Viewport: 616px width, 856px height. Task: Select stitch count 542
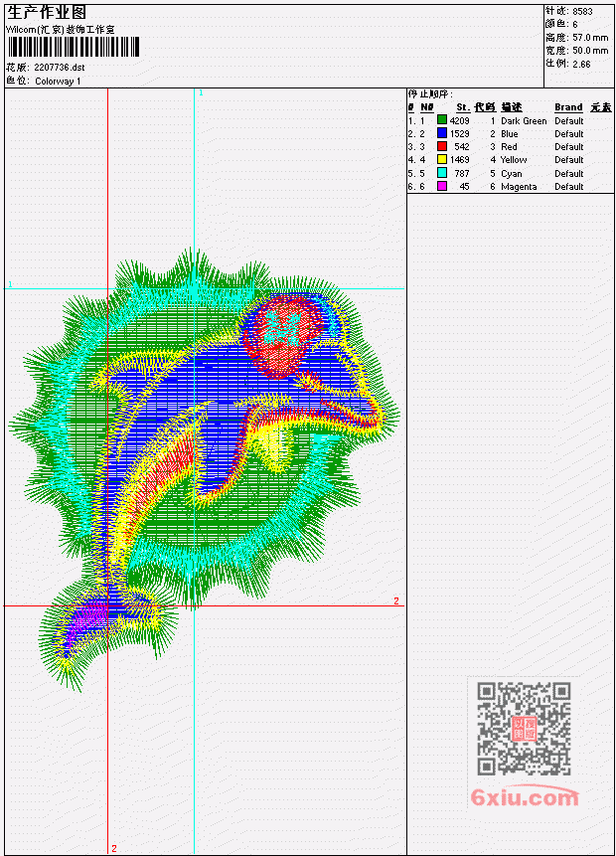[462, 147]
